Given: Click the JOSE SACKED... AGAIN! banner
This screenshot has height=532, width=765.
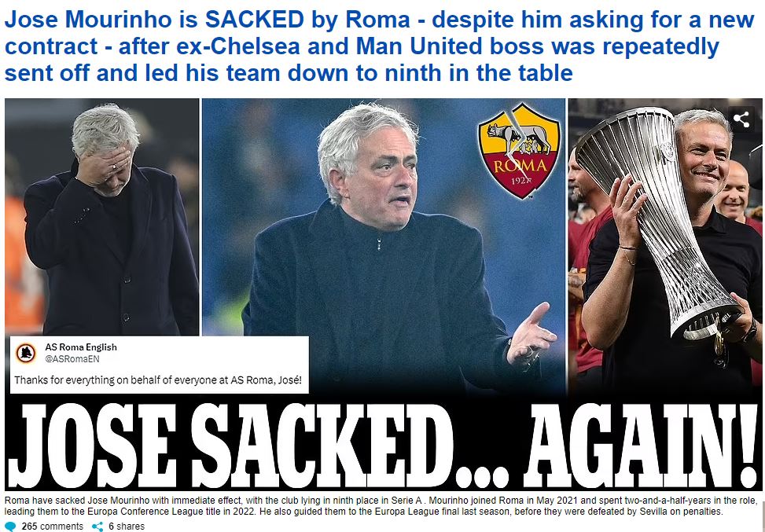Looking at the screenshot, I should (x=382, y=445).
